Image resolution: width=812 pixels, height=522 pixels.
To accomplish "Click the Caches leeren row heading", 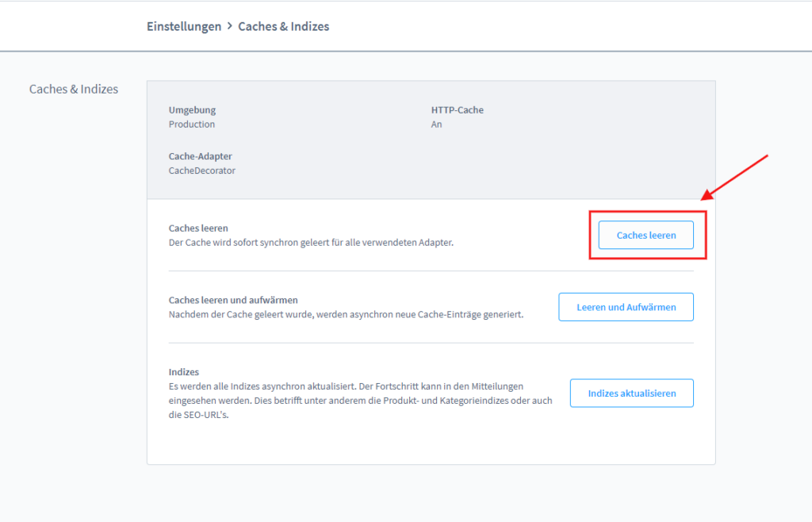I will 198,228.
